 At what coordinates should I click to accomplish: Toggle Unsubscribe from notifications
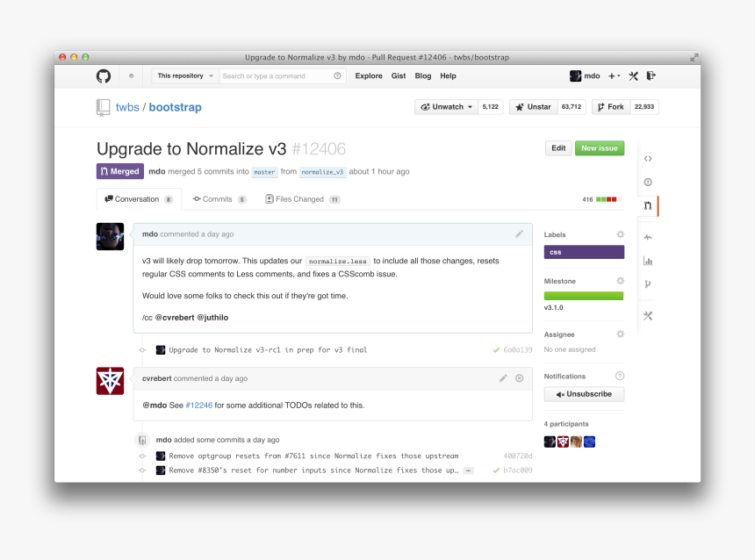coord(584,394)
